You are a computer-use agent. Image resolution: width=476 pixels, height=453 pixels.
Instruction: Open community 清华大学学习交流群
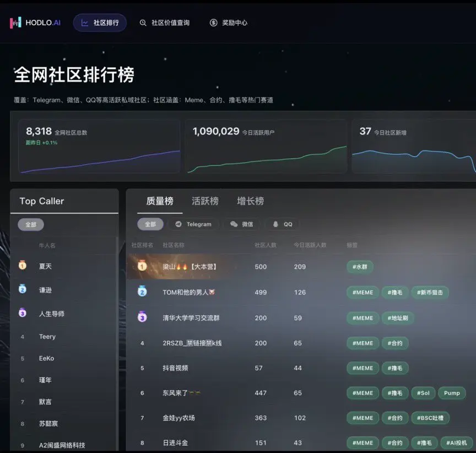(x=191, y=318)
